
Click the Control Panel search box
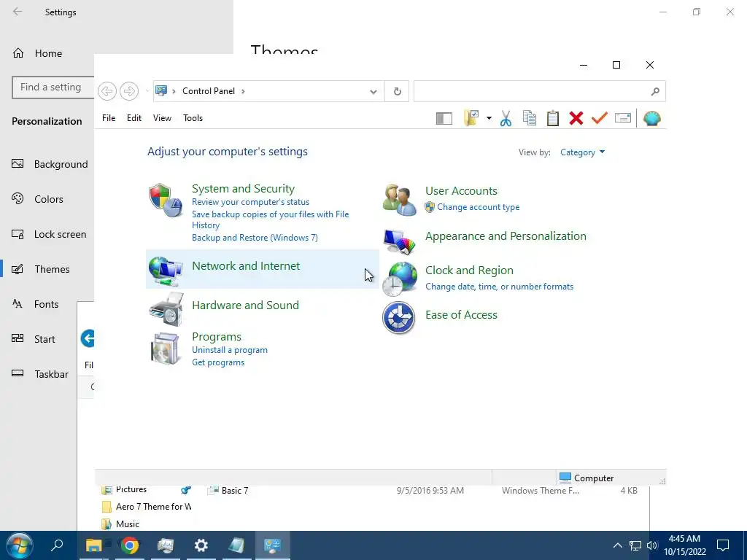[539, 91]
